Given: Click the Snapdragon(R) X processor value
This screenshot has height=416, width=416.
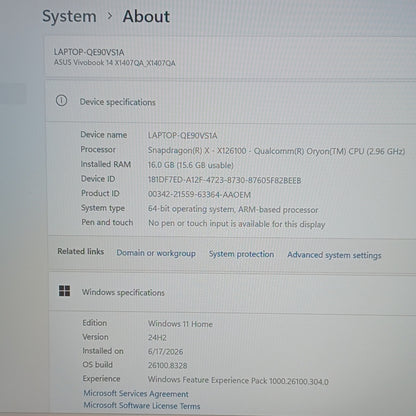Looking at the screenshot, I should 276,151.
